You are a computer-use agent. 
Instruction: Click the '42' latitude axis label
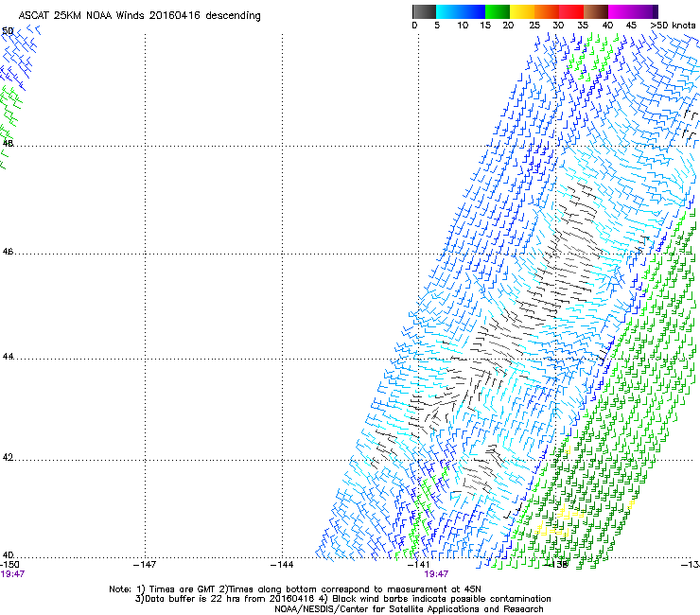coord(8,457)
